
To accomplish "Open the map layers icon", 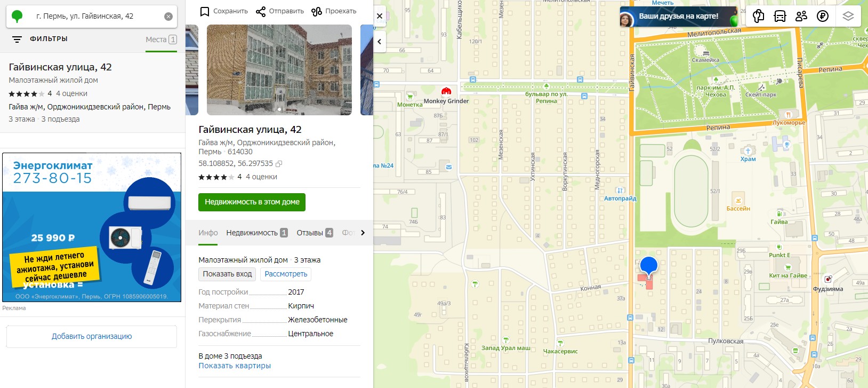I will click(x=848, y=16).
